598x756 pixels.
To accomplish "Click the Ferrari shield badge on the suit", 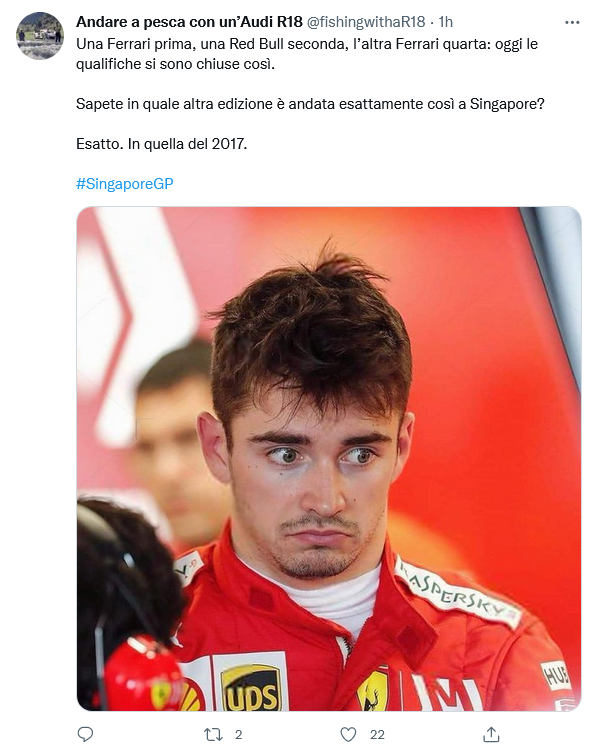I will click(x=372, y=689).
